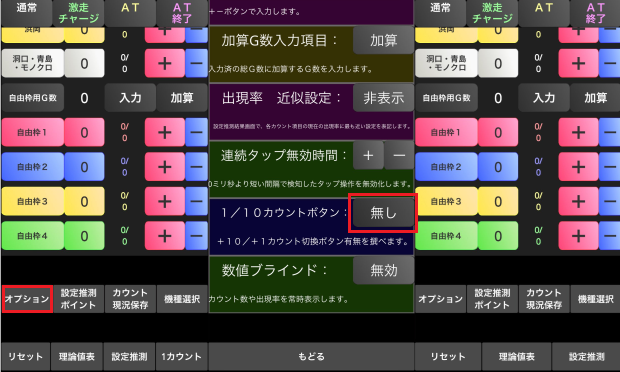Viewport: 620px width, 372px height.
Task: Tap bottom-row 設定推測 on the left screen
Action: click(x=129, y=357)
